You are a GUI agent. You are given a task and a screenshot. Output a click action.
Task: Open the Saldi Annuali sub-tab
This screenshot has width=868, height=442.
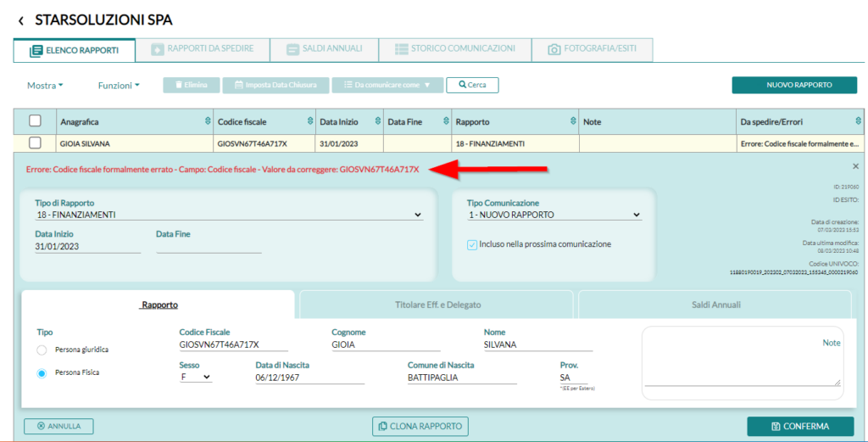point(715,305)
